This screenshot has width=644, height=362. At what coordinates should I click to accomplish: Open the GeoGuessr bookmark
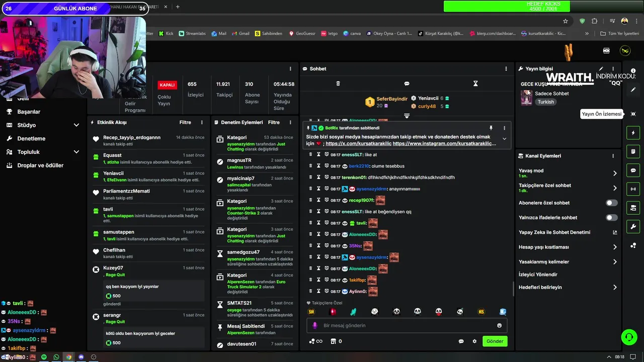pos(302,34)
